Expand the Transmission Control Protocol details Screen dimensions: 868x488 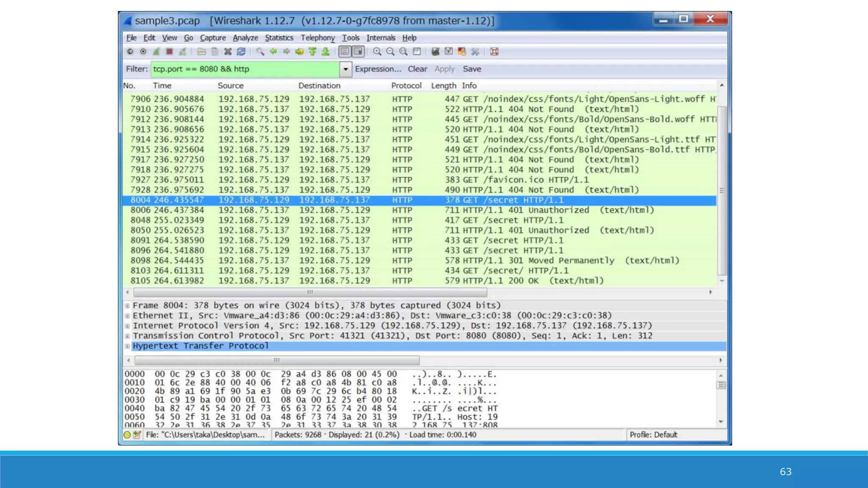(127, 336)
